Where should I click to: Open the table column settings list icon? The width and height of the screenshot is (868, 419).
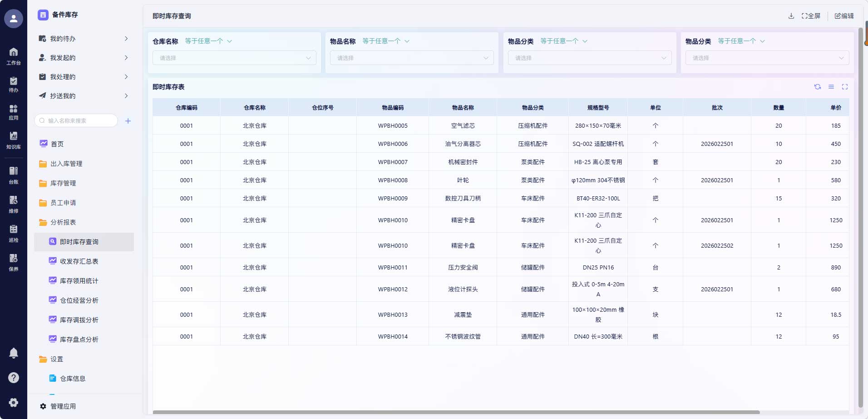[x=831, y=87]
